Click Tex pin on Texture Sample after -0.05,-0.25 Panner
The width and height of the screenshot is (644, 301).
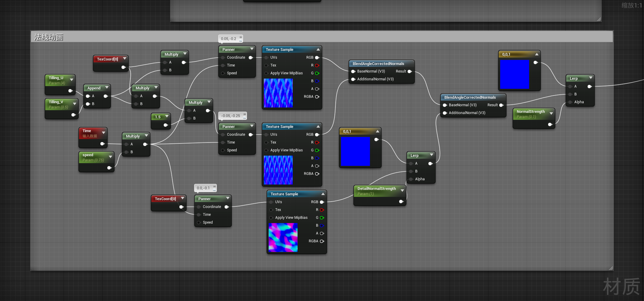(267, 142)
